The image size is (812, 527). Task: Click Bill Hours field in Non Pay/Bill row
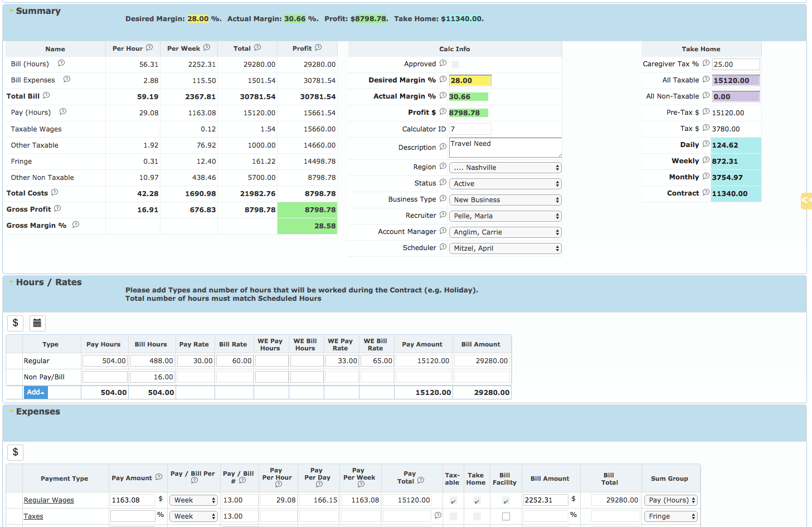tap(152, 377)
